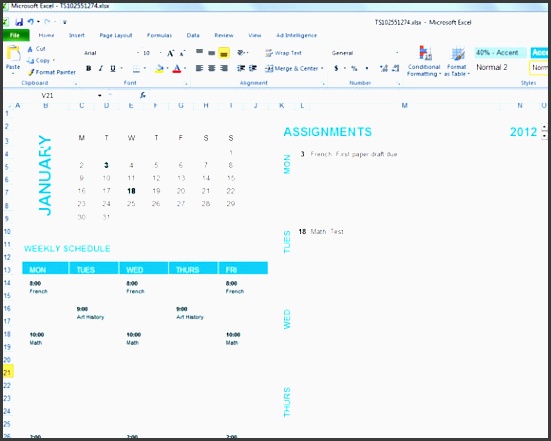Toggle italic formatting
The height and width of the screenshot is (441, 551).
[x=101, y=69]
